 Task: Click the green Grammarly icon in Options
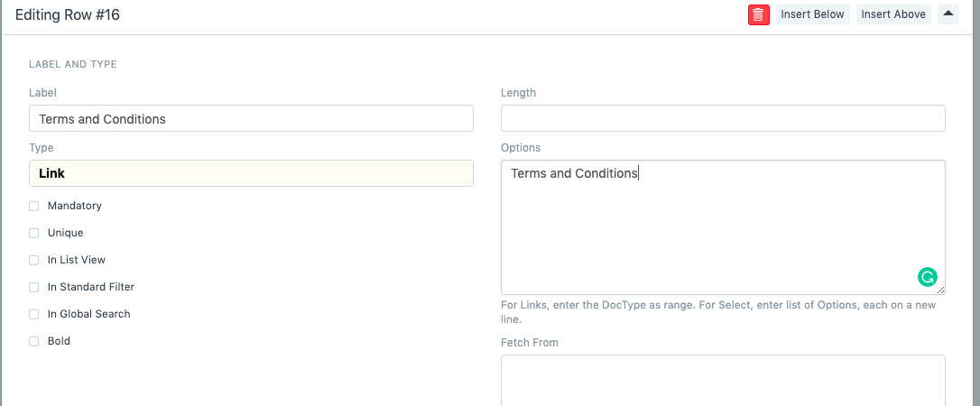click(927, 277)
